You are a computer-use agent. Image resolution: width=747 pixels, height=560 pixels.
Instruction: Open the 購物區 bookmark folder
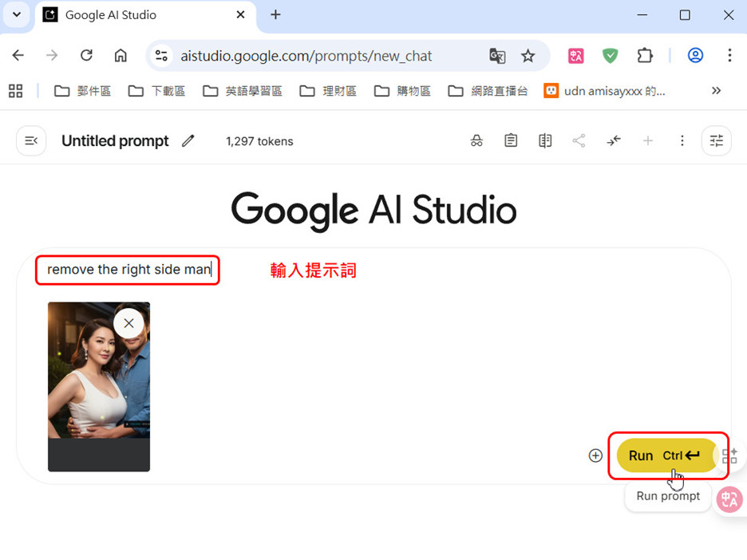pos(402,91)
